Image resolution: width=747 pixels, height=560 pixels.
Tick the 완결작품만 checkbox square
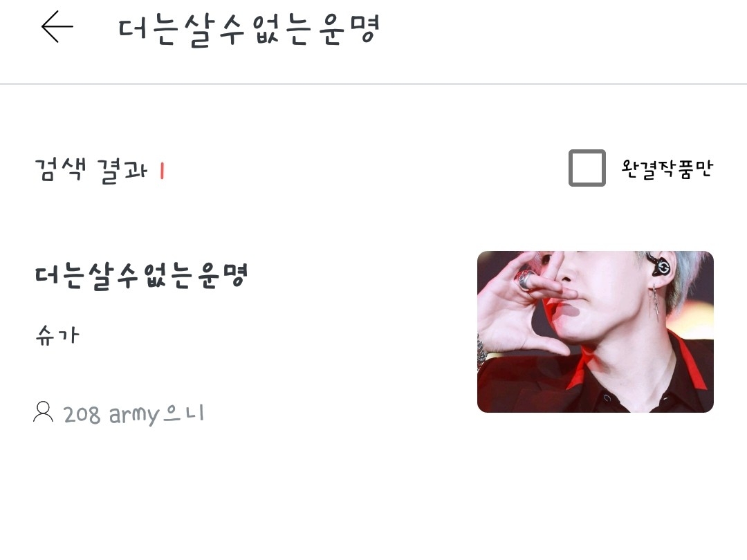pos(587,168)
